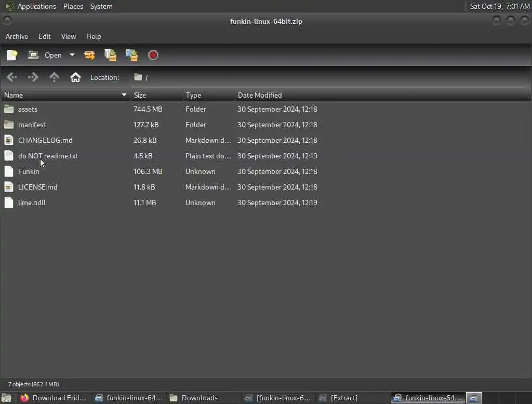
Task: Click the Home location icon
Action: tap(75, 77)
